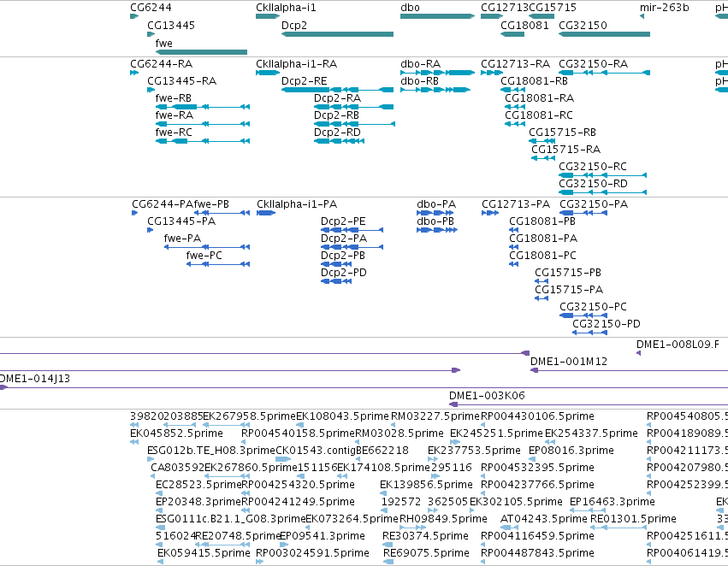The image size is (728, 566).
Task: Select the RM03227.5prime EST label
Action: point(435,416)
